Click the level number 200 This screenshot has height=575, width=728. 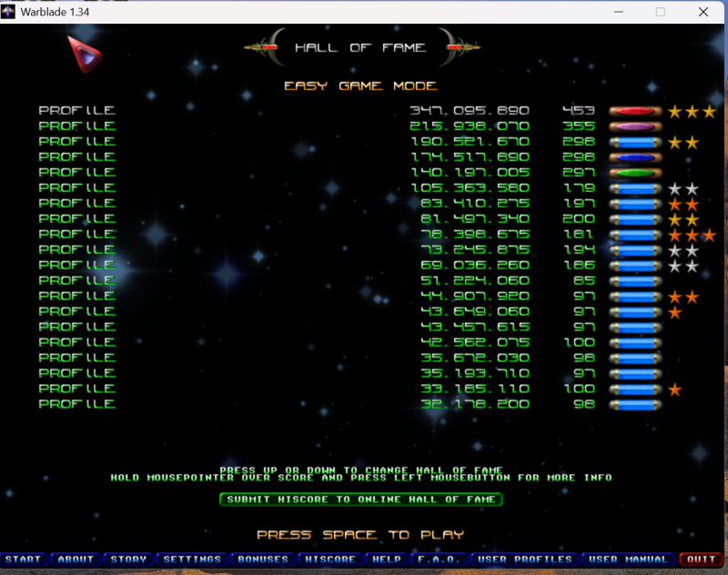579,218
